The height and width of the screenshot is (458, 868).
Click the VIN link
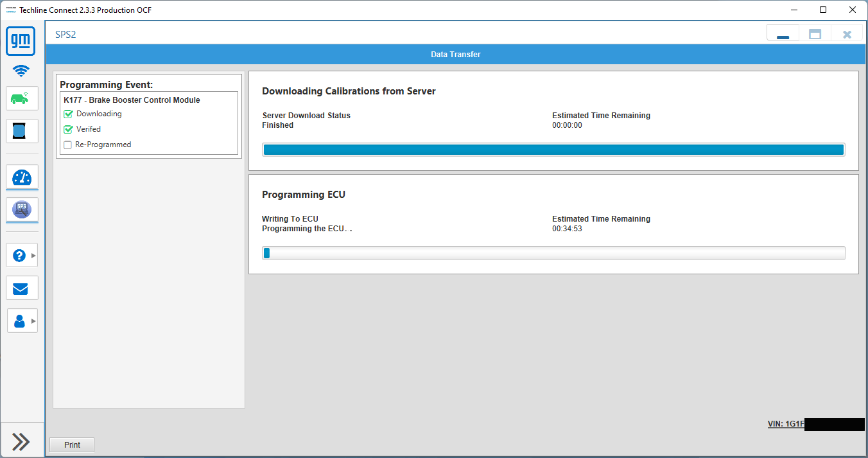786,424
